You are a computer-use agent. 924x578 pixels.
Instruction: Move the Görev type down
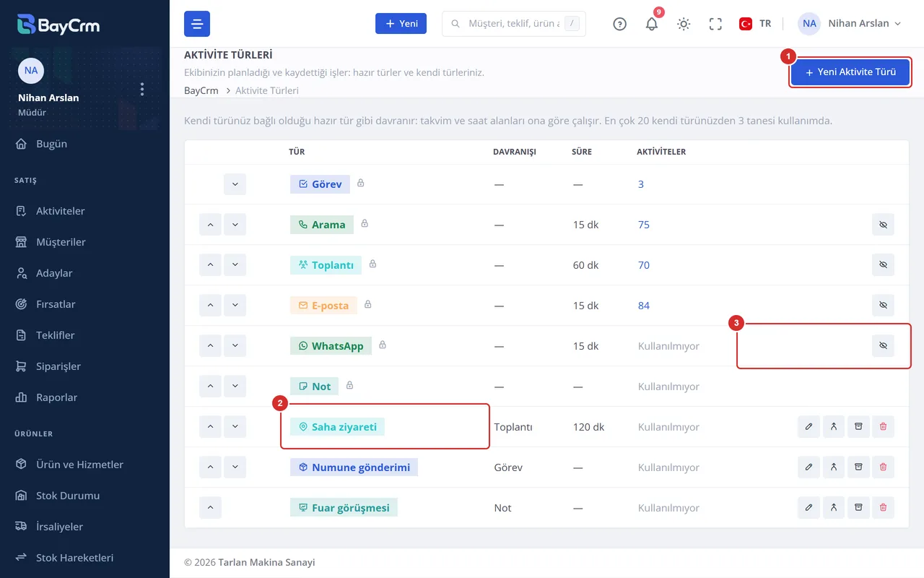pyautogui.click(x=235, y=184)
